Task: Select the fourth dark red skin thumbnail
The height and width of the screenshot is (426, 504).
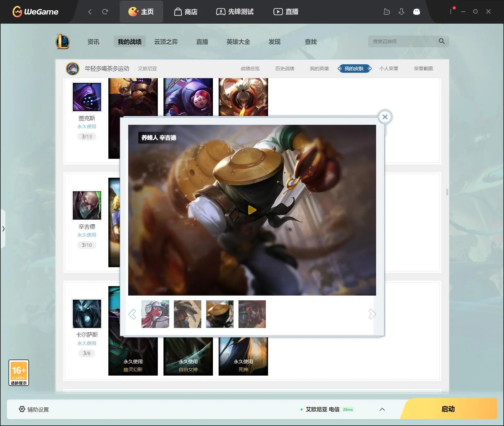Action: 252,314
